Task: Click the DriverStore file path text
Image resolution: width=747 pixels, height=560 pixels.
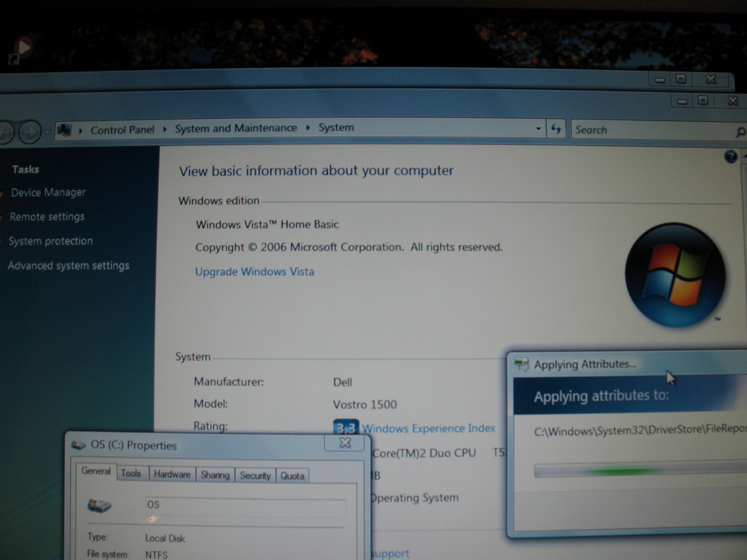Action: (x=640, y=430)
